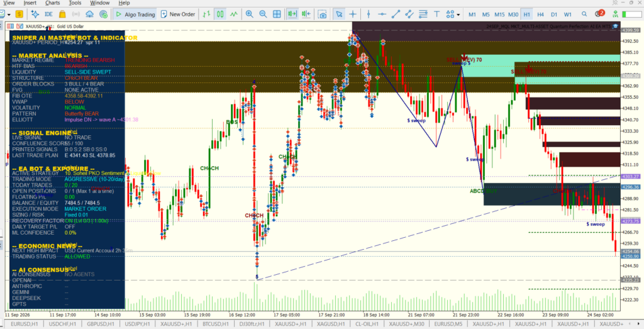Open the Help menu
644x329 pixels.
click(x=124, y=3)
